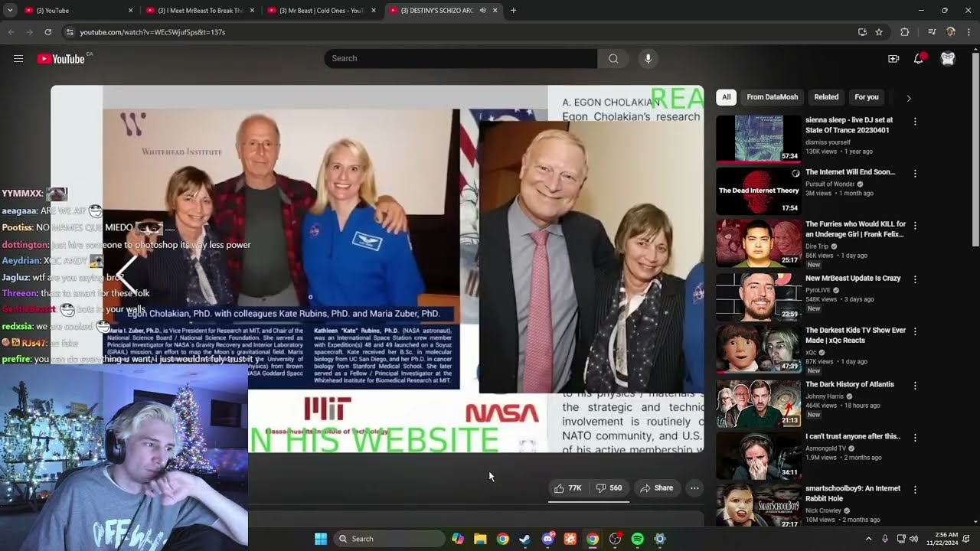
Task: Open sienna sleep DJ set thumbnail
Action: 759,139
